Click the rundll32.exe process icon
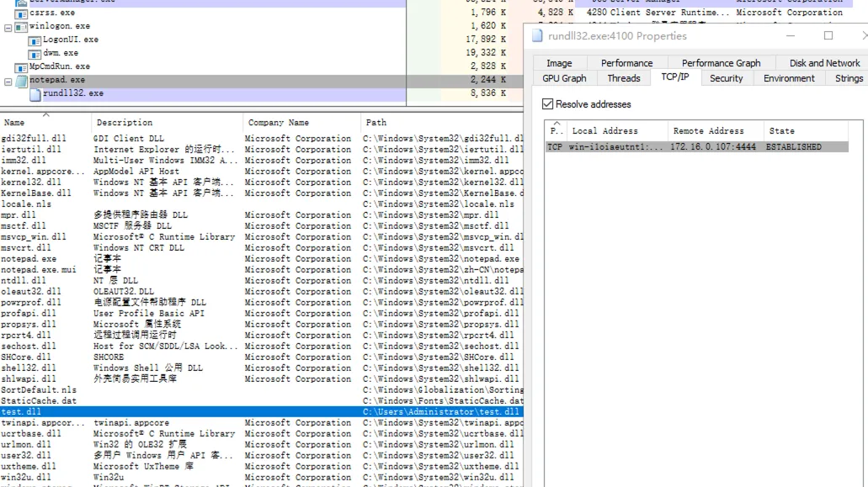The height and width of the screenshot is (487, 868). coord(35,93)
